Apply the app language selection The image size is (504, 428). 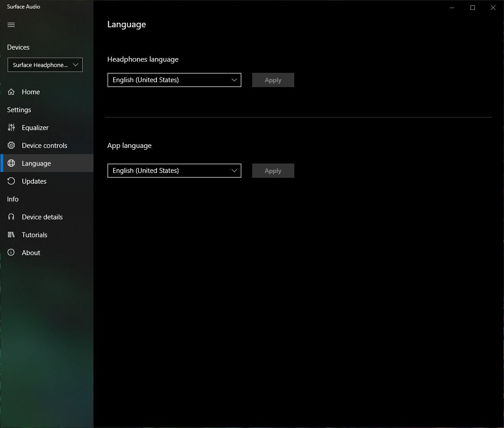click(273, 171)
